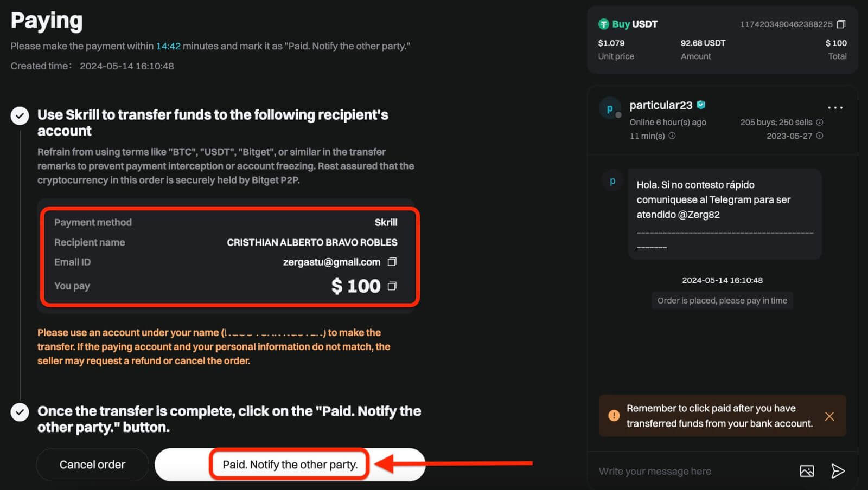Click the seller's avatar icon
The image size is (868, 490).
610,108
